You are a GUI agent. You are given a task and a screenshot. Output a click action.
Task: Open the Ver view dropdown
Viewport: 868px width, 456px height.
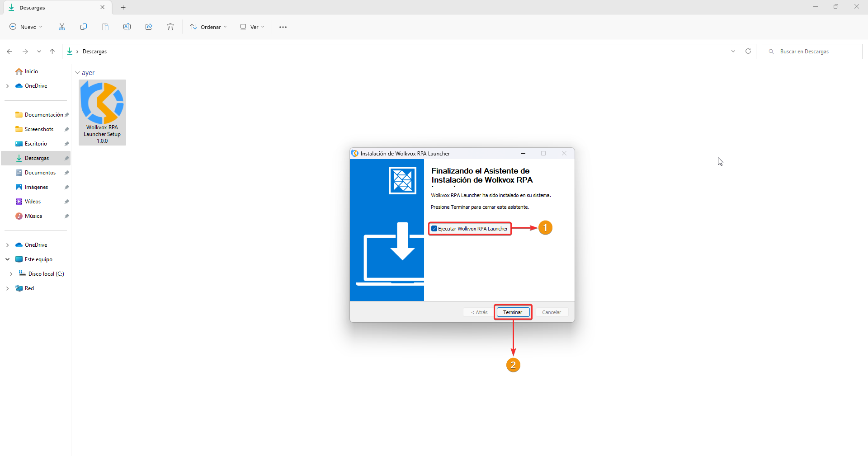pos(252,27)
